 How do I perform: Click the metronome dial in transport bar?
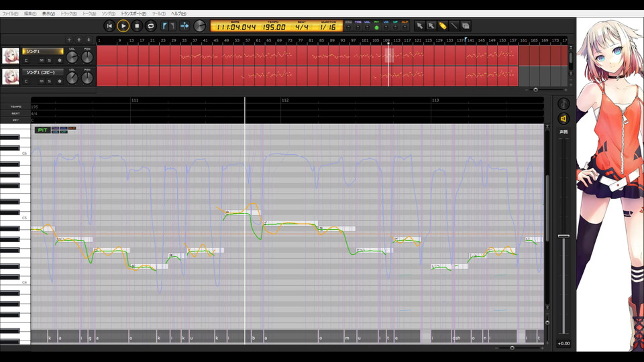(200, 26)
